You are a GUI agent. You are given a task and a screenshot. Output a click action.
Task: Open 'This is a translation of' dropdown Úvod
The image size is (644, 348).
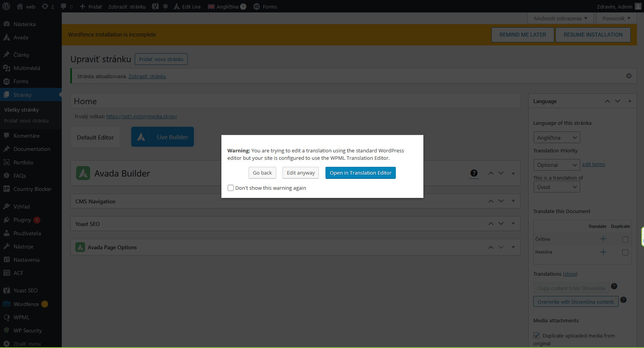pyautogui.click(x=557, y=187)
